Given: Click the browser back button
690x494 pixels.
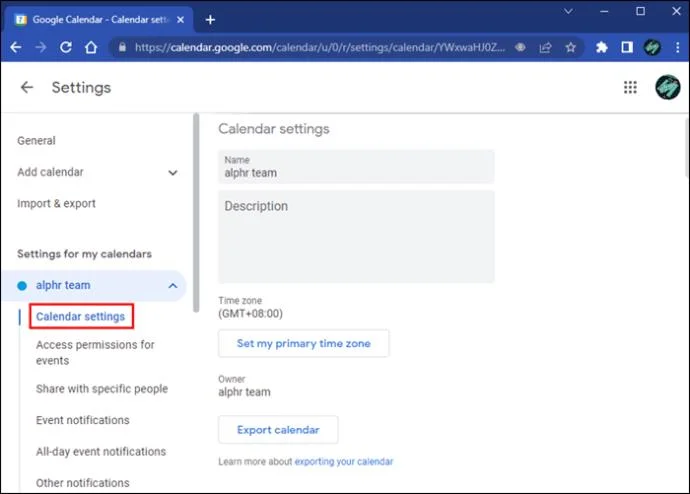Looking at the screenshot, I should point(16,47).
